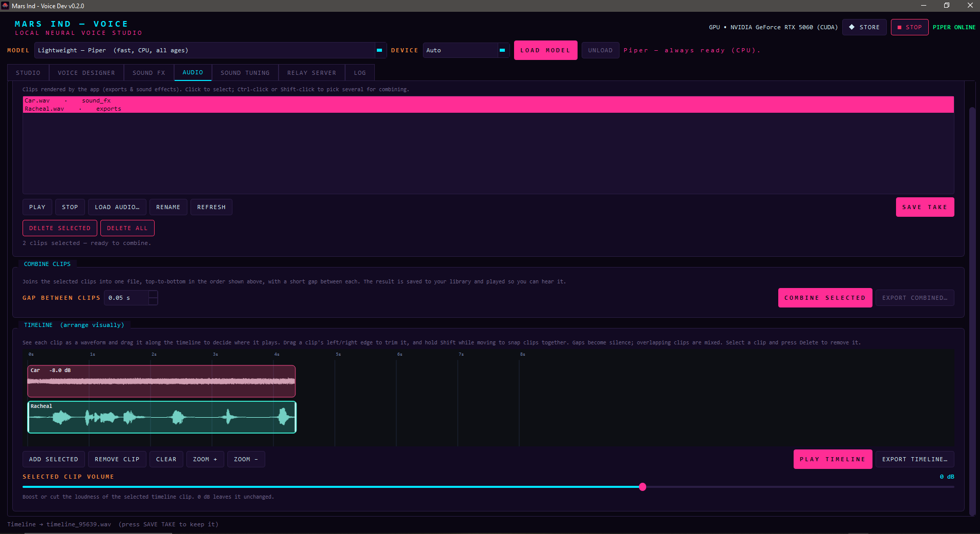Select the Car clip on the timeline
This screenshot has width=980, height=534.
(161, 381)
